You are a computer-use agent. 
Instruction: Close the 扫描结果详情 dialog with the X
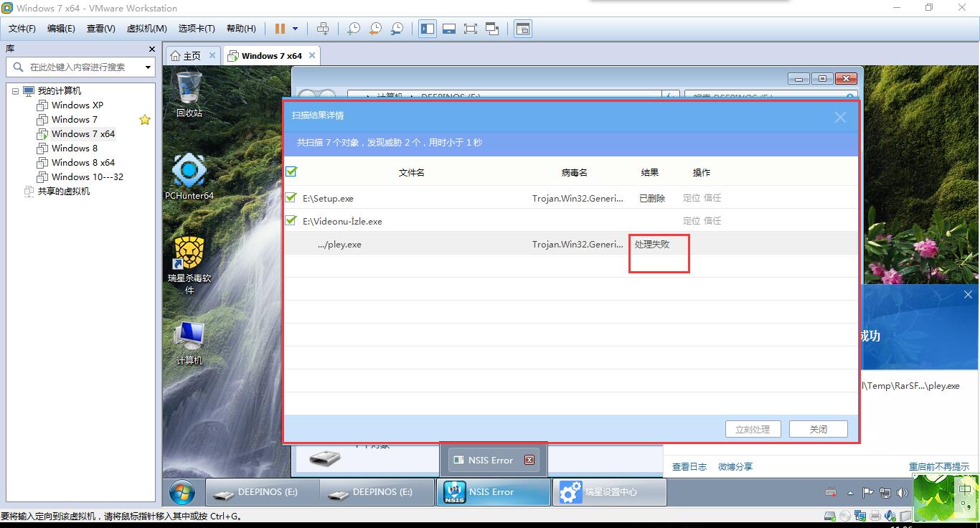click(x=840, y=118)
